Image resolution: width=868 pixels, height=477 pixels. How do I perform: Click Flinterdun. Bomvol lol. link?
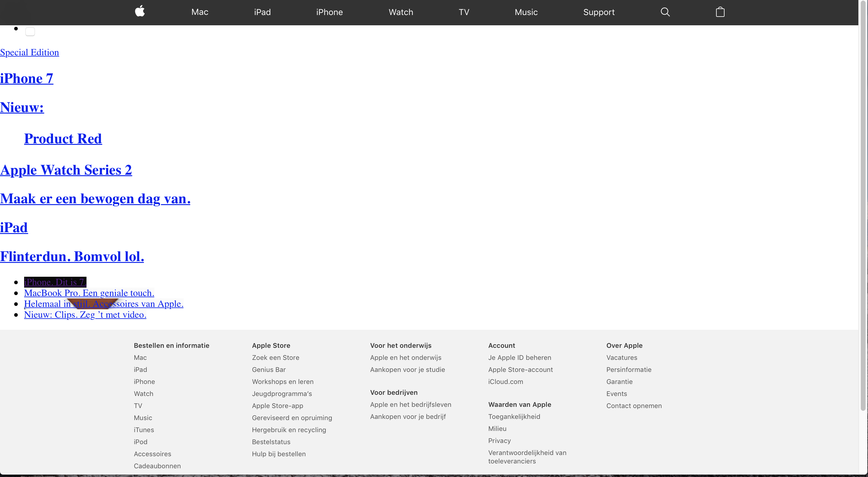pyautogui.click(x=72, y=257)
